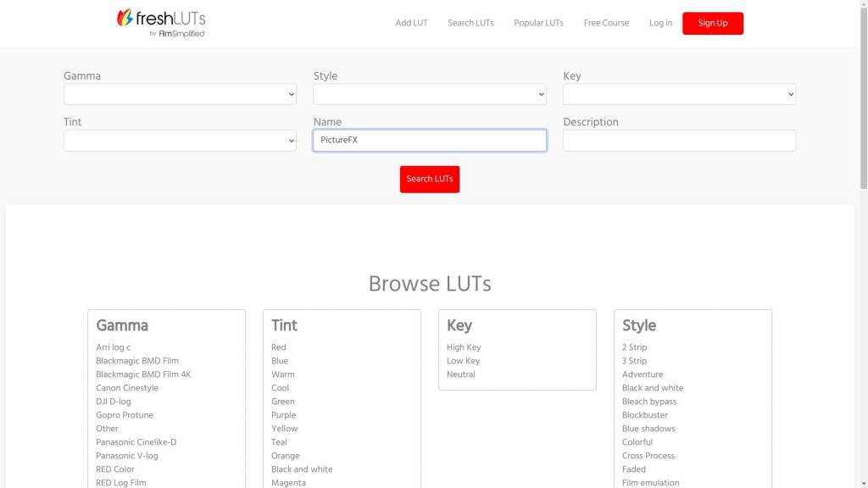
Task: Browse Arri log c gamma LUTs
Action: point(114,347)
